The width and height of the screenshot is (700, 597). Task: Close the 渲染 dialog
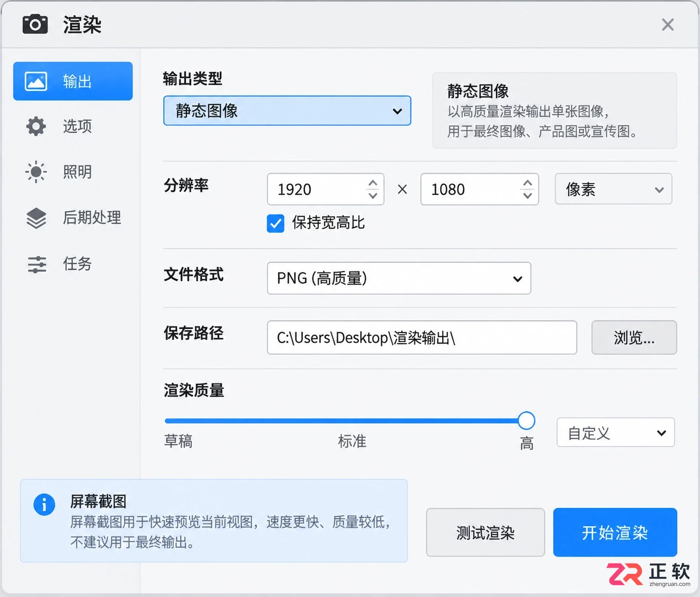[668, 25]
